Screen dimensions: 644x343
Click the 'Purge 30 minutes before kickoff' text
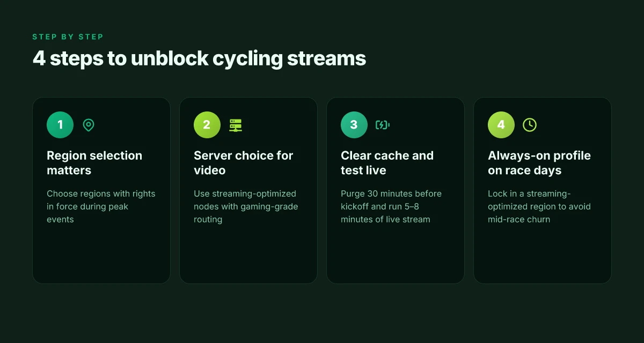[x=391, y=200]
